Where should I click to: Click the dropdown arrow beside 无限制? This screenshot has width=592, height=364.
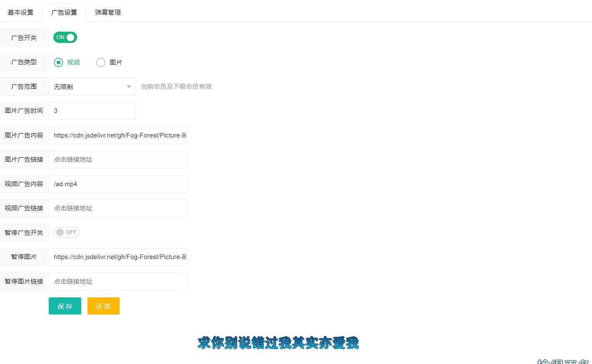pos(128,86)
